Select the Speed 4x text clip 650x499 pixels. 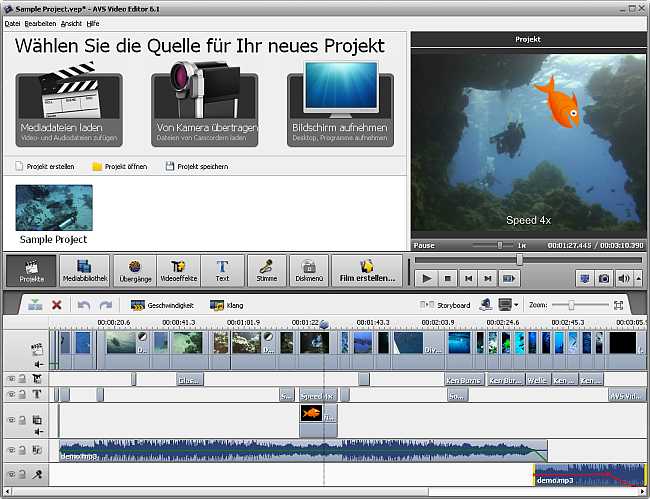pos(318,396)
